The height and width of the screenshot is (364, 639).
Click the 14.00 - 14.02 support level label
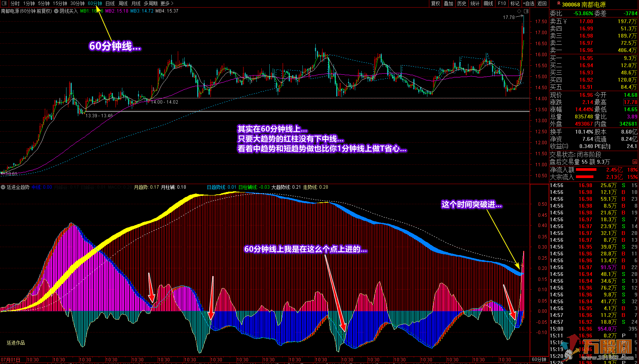click(164, 102)
